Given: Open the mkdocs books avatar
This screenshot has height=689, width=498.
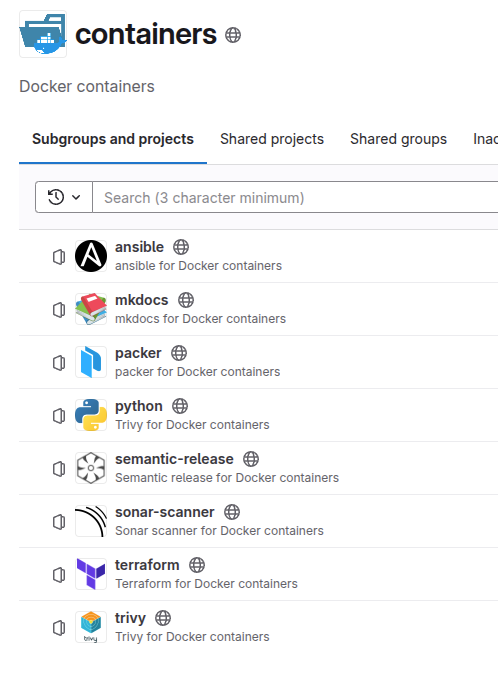Looking at the screenshot, I should [x=91, y=309].
